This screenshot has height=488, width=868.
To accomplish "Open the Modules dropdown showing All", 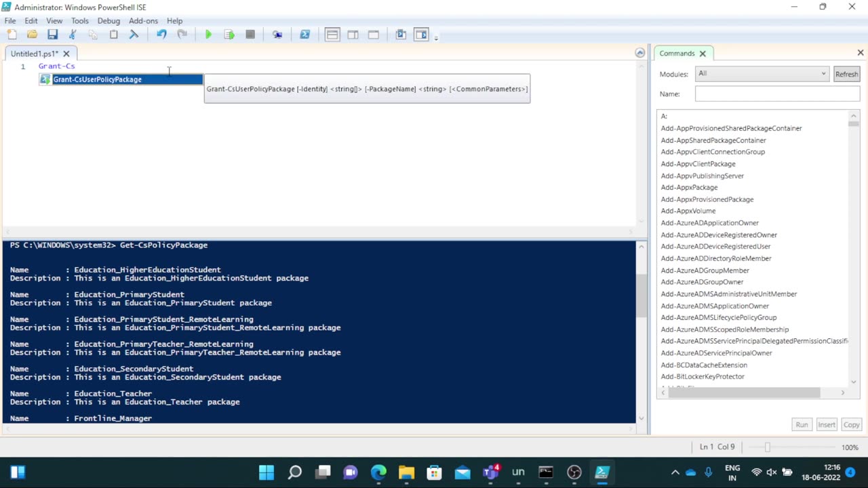I will tap(762, 74).
